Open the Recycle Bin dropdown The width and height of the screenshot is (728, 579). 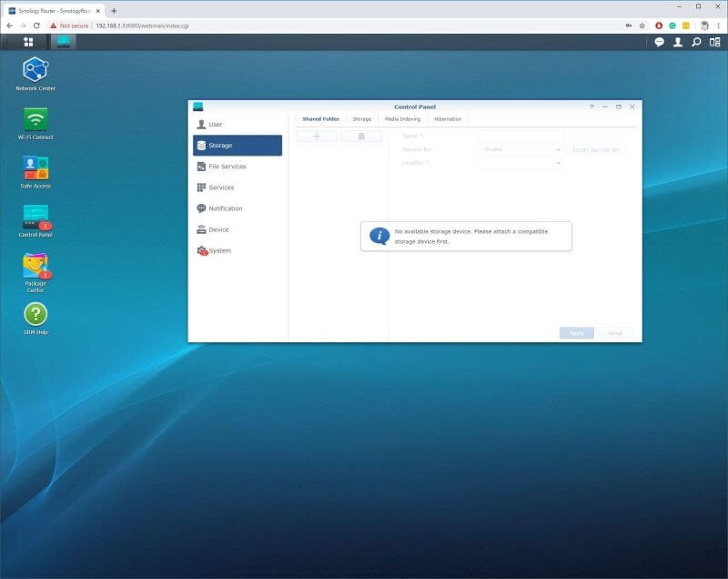click(519, 148)
